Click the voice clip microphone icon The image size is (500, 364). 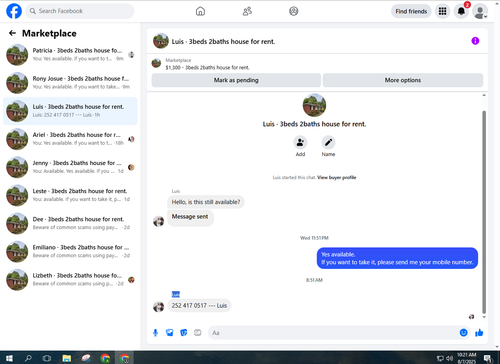point(155,333)
